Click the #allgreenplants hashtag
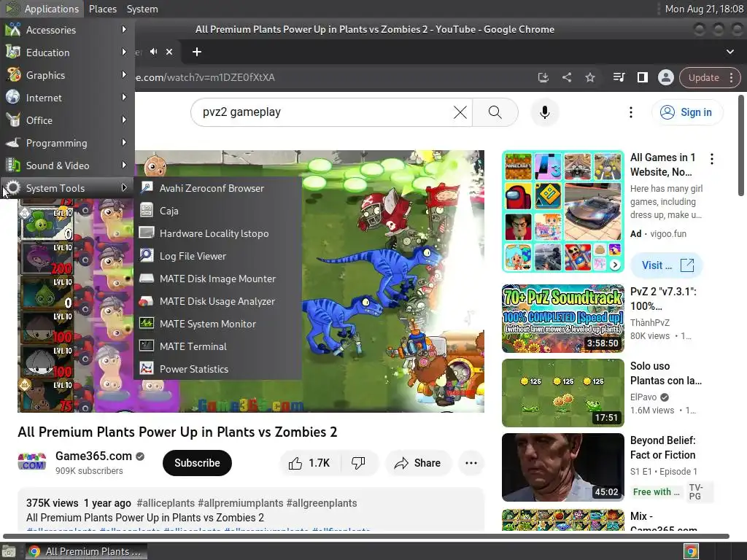The image size is (747, 560). tap(322, 503)
